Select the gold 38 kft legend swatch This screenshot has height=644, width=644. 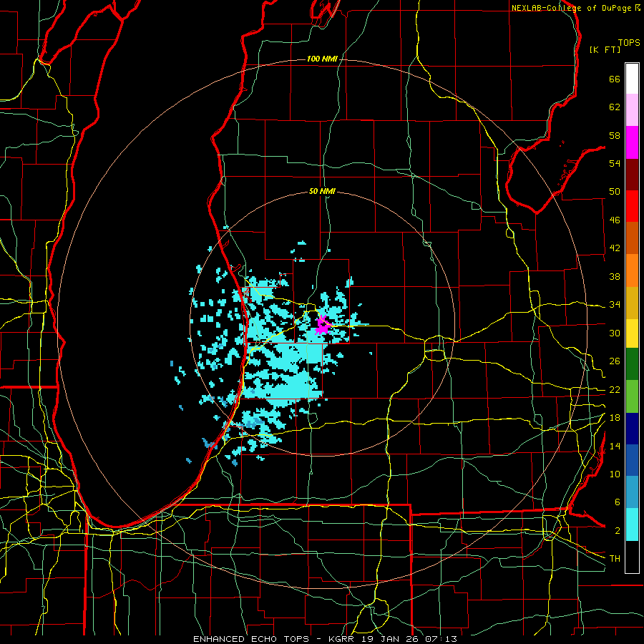(632, 303)
